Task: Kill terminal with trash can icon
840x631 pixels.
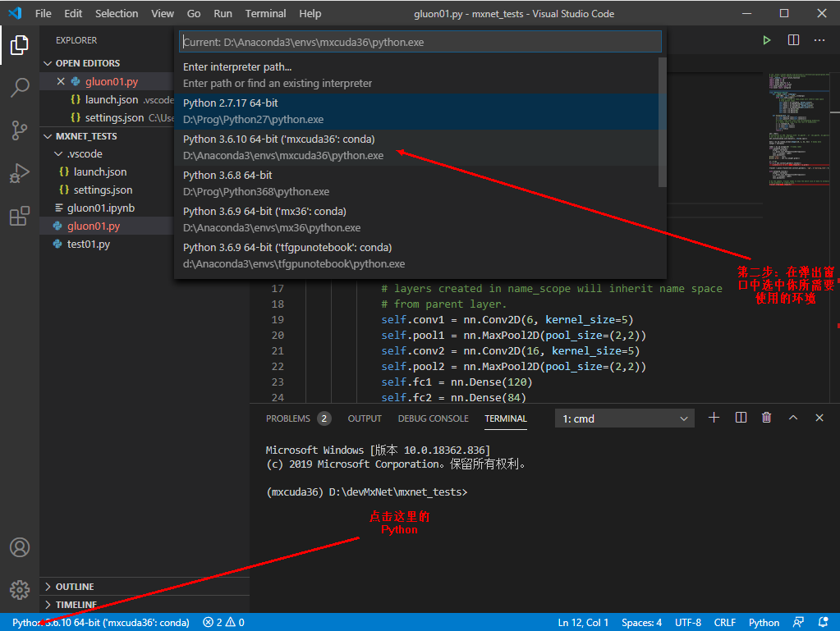Action: 767,418
